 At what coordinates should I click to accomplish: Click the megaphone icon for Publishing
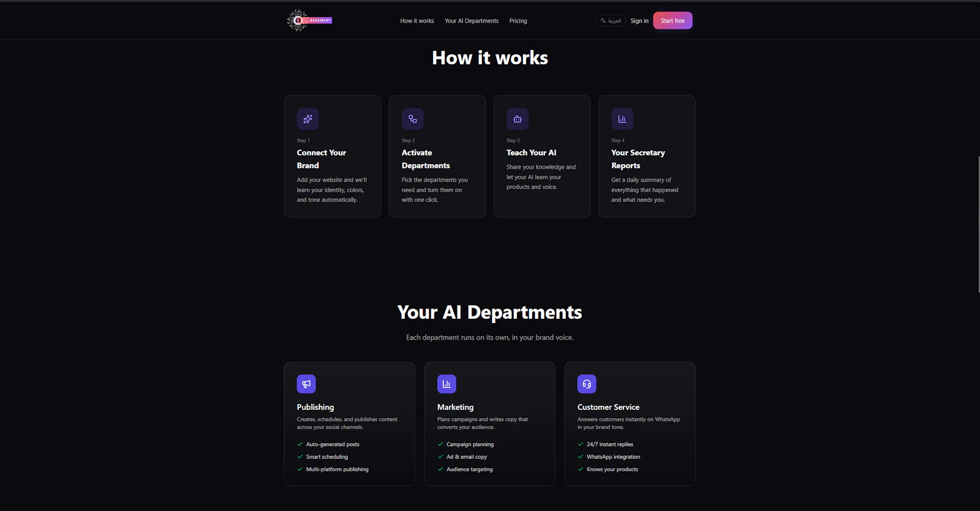[306, 384]
